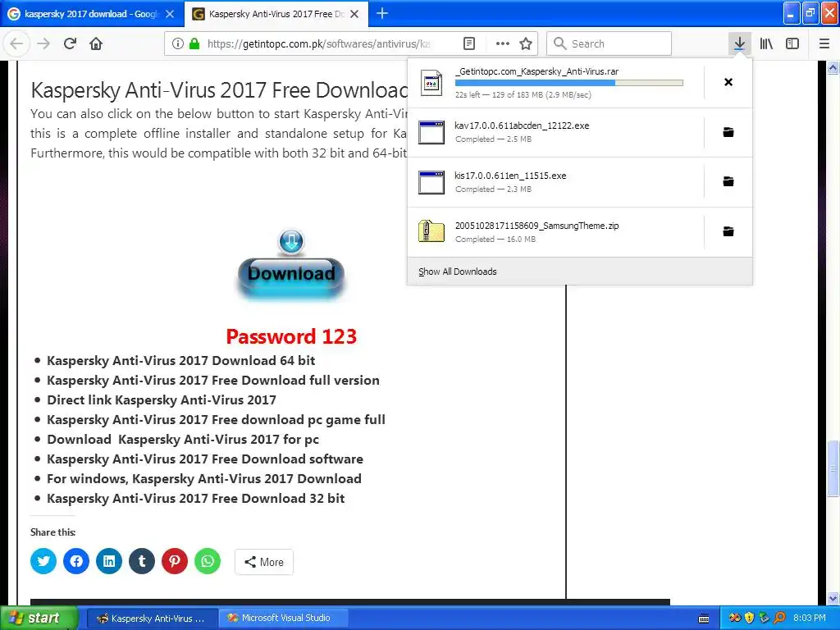Close the Google search tab
The width and height of the screenshot is (840, 630).
point(170,14)
